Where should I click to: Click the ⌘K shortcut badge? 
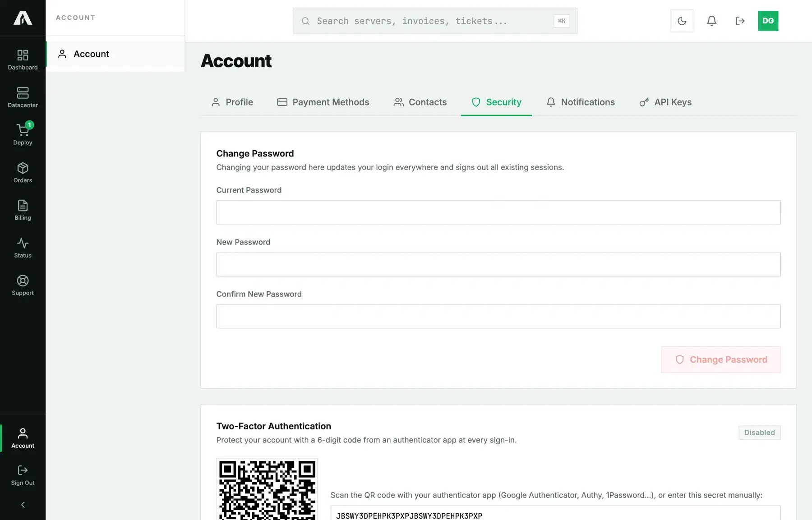tap(561, 21)
